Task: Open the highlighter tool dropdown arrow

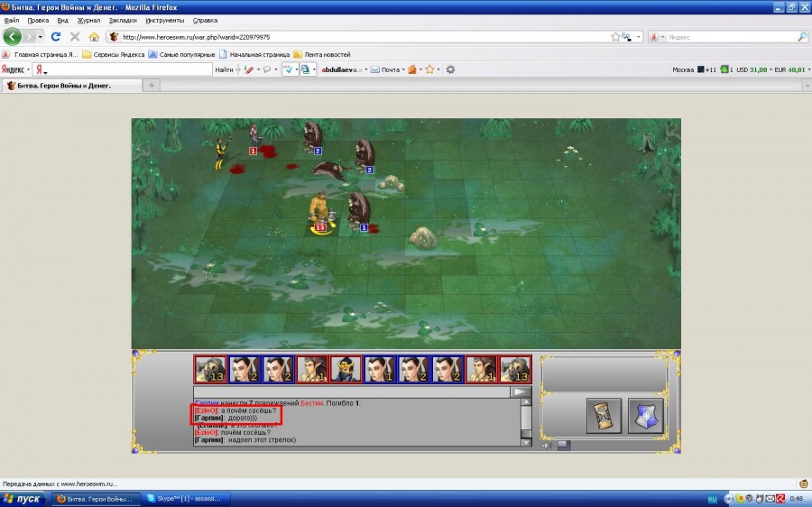Action: [257, 69]
